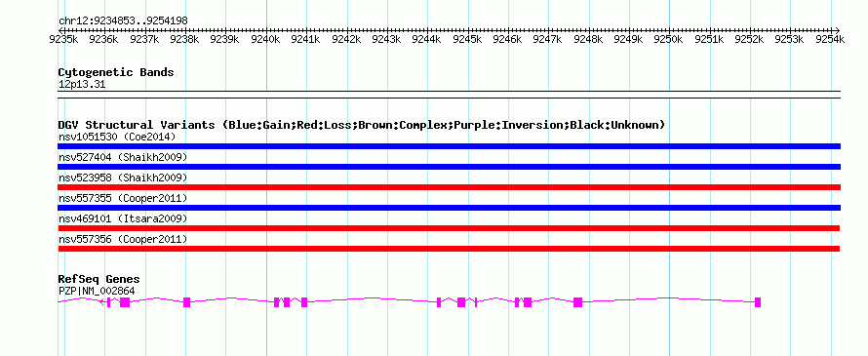868x356 pixels.
Task: Click the blue gain bar under nsv1051530
Action: coord(450,146)
